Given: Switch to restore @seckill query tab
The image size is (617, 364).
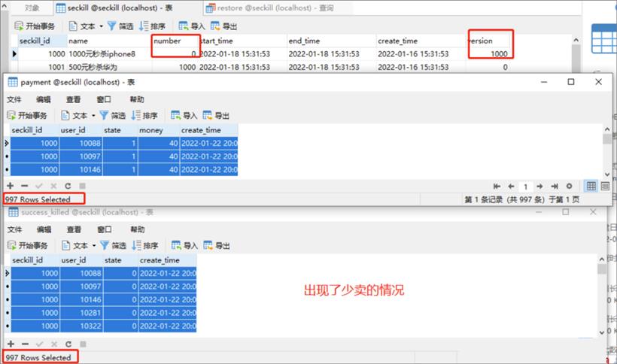Looking at the screenshot, I should 269,8.
